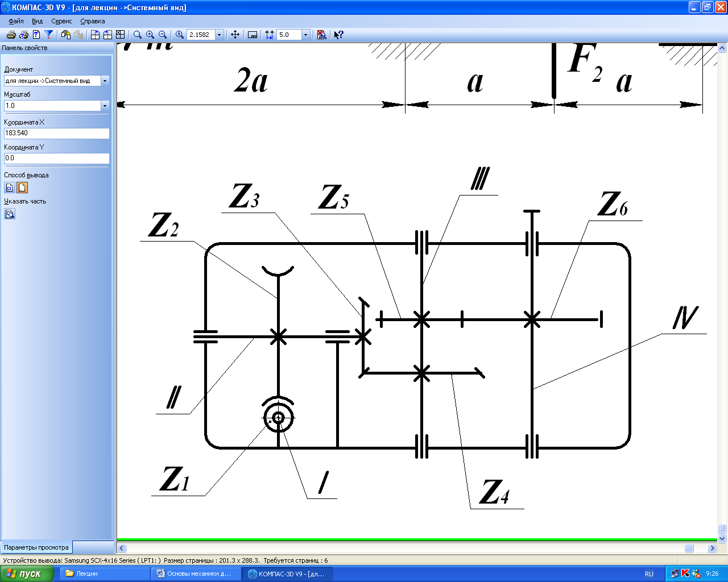Click the horizontal scrollbar left arrow

122,548
